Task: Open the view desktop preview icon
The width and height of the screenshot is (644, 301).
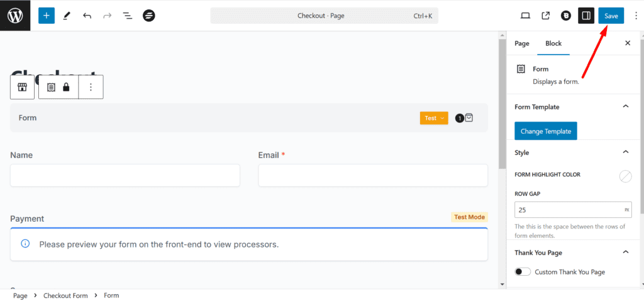Action: (x=526, y=16)
